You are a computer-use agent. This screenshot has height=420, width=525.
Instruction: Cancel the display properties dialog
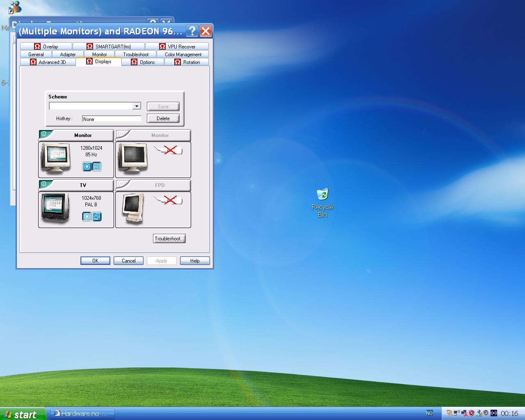pyautogui.click(x=128, y=260)
